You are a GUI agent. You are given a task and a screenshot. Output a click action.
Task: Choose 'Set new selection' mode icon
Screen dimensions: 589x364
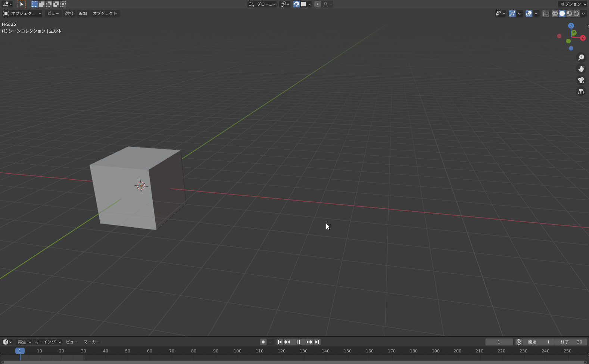coord(35,4)
